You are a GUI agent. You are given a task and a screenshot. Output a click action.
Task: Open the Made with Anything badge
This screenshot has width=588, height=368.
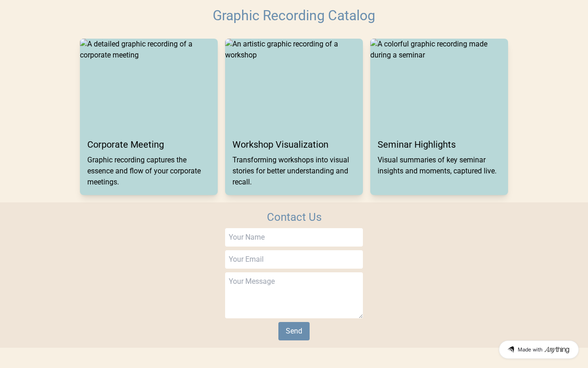click(539, 350)
